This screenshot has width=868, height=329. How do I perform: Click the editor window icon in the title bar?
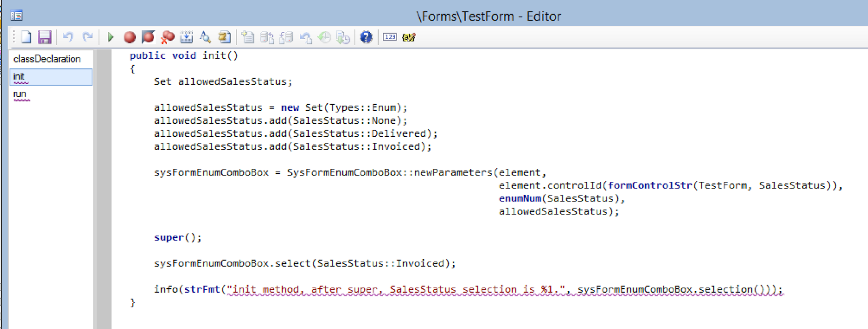[17, 16]
